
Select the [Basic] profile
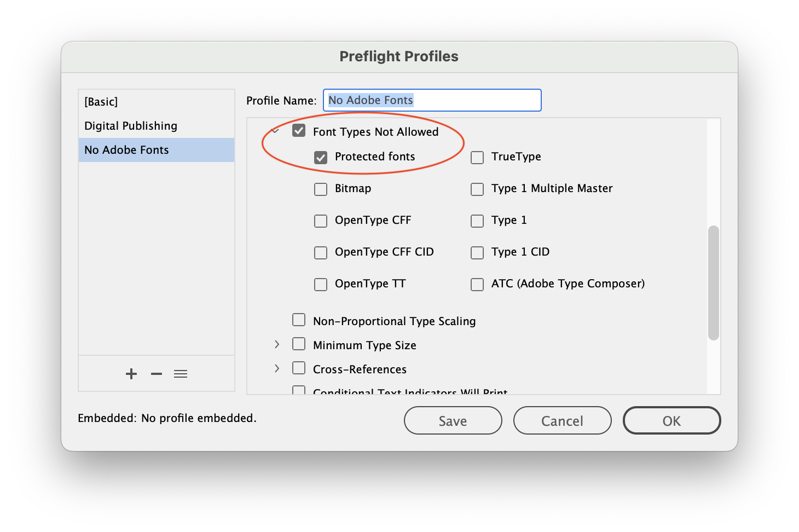pos(157,102)
